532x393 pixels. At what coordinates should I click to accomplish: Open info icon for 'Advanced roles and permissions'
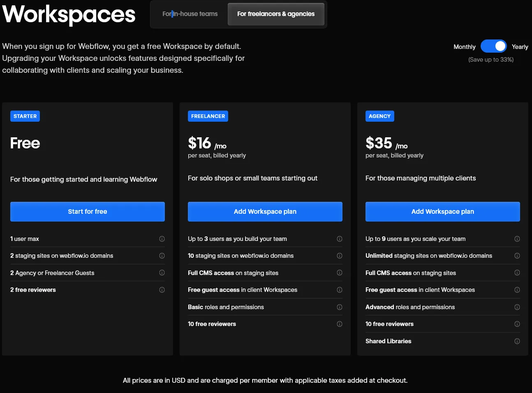[x=517, y=307]
